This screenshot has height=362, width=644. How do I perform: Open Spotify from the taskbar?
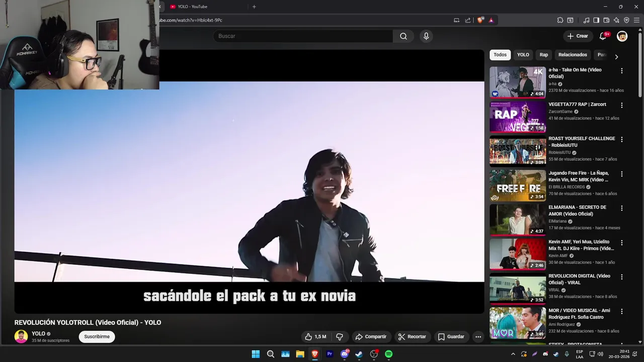(x=388, y=354)
